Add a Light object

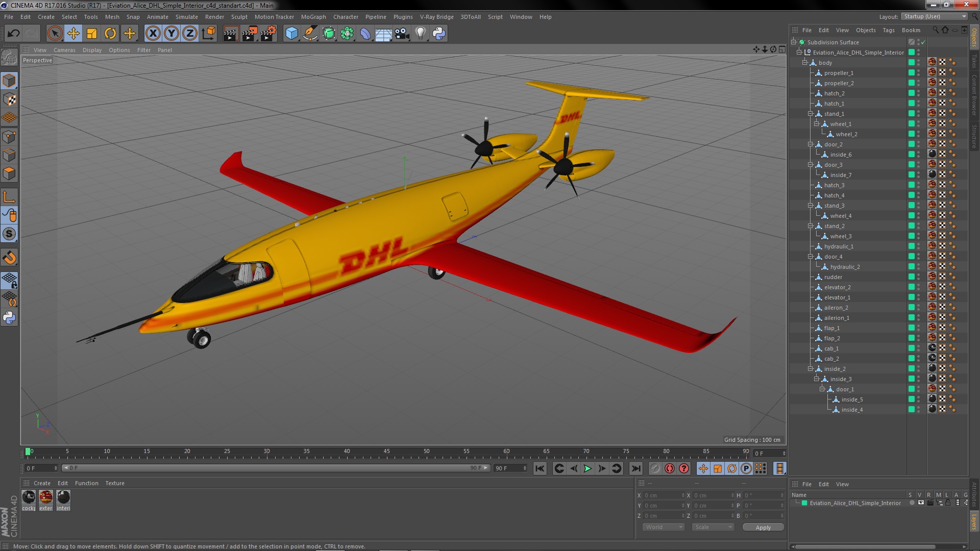click(421, 34)
